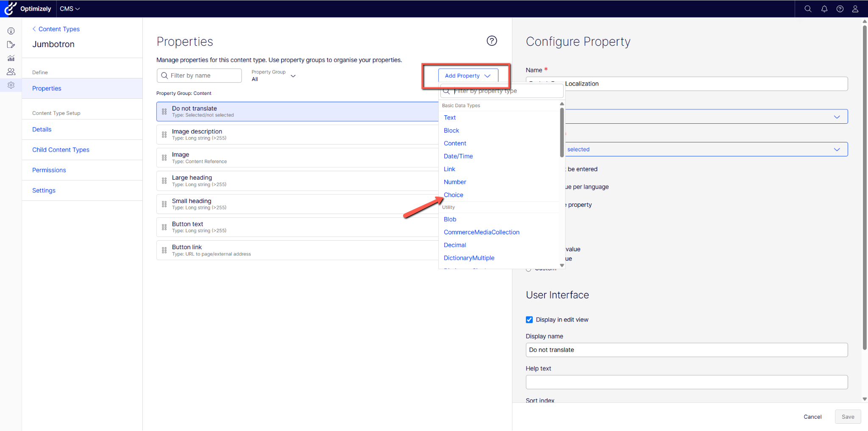Click the Cancel button

(812, 417)
